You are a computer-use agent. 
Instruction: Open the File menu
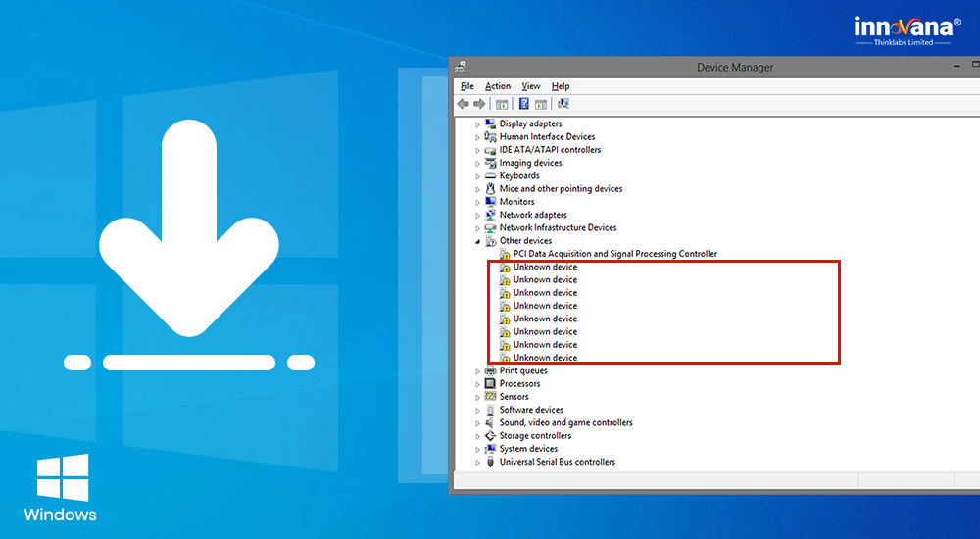click(467, 86)
